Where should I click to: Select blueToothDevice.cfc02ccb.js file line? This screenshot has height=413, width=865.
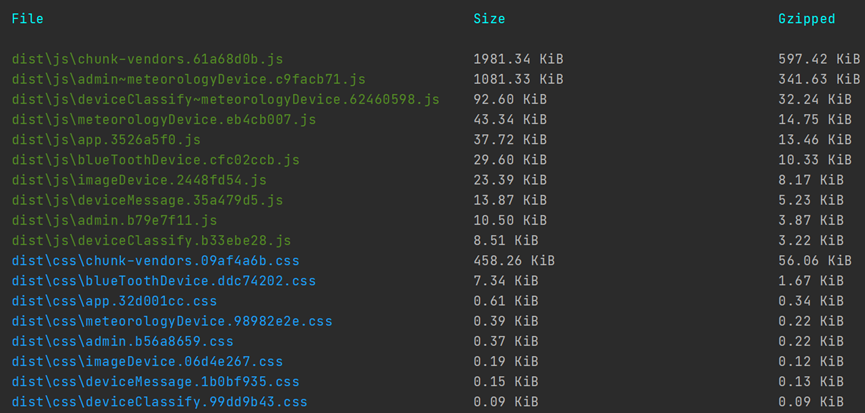click(156, 160)
